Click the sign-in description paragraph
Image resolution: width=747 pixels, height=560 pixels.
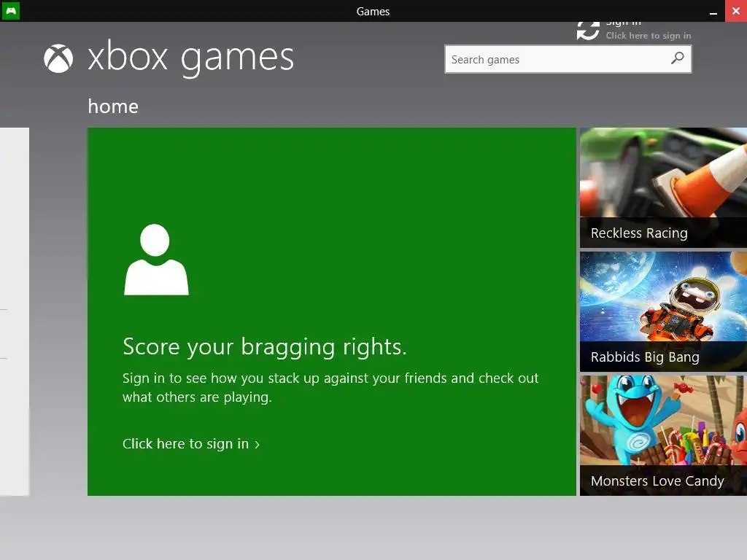tap(330, 387)
